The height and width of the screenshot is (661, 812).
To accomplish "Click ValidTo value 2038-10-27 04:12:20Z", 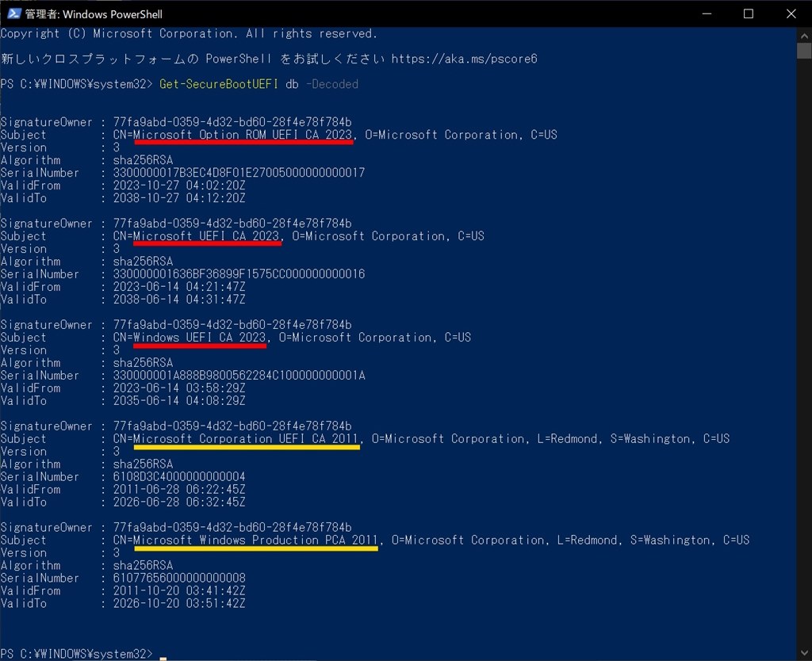I will point(179,198).
